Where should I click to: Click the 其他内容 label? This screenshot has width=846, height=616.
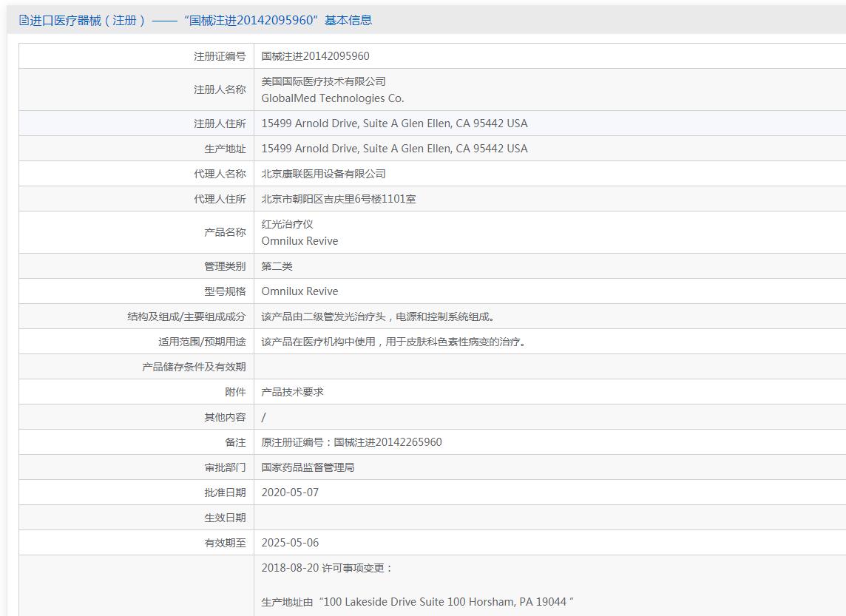click(x=225, y=418)
